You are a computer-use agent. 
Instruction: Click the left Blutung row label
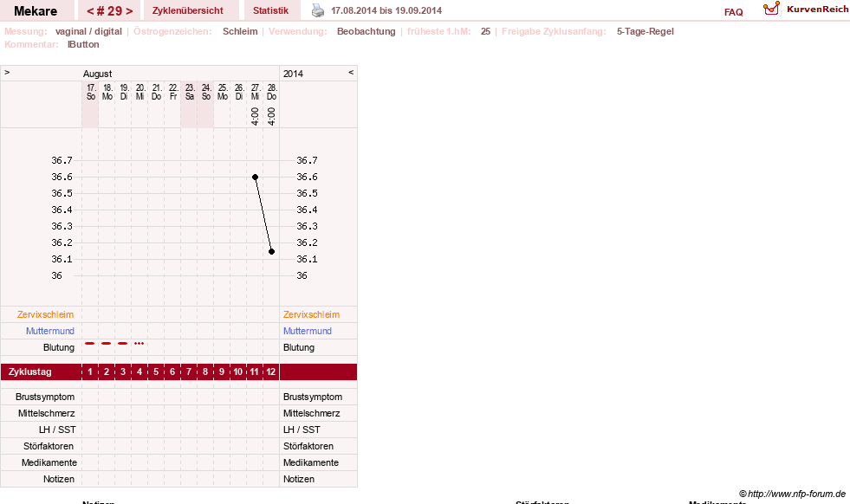point(59,347)
